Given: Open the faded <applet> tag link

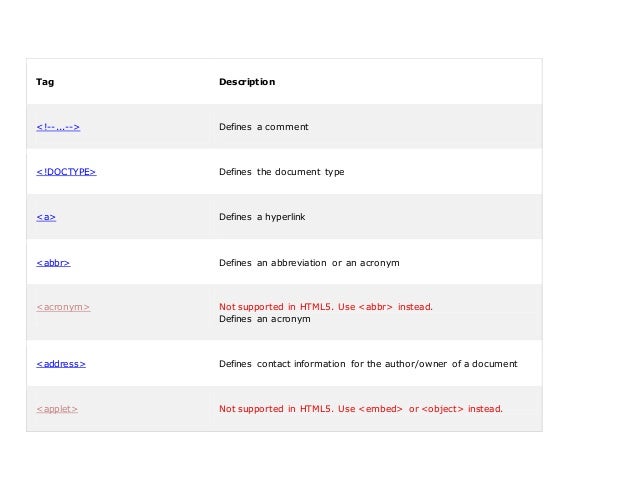Looking at the screenshot, I should tap(57, 409).
